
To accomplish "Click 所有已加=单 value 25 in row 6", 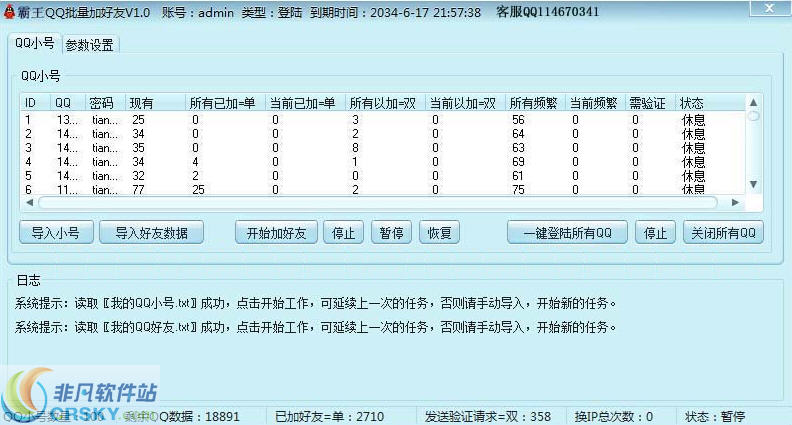I will (199, 190).
